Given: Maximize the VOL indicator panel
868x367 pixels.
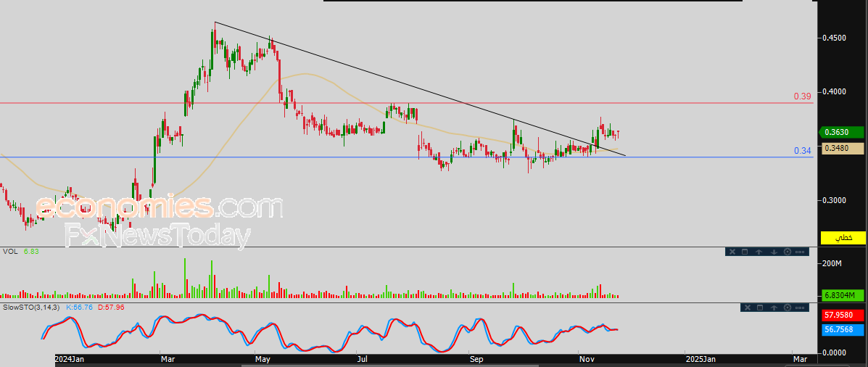Looking at the screenshot, I should (745, 252).
